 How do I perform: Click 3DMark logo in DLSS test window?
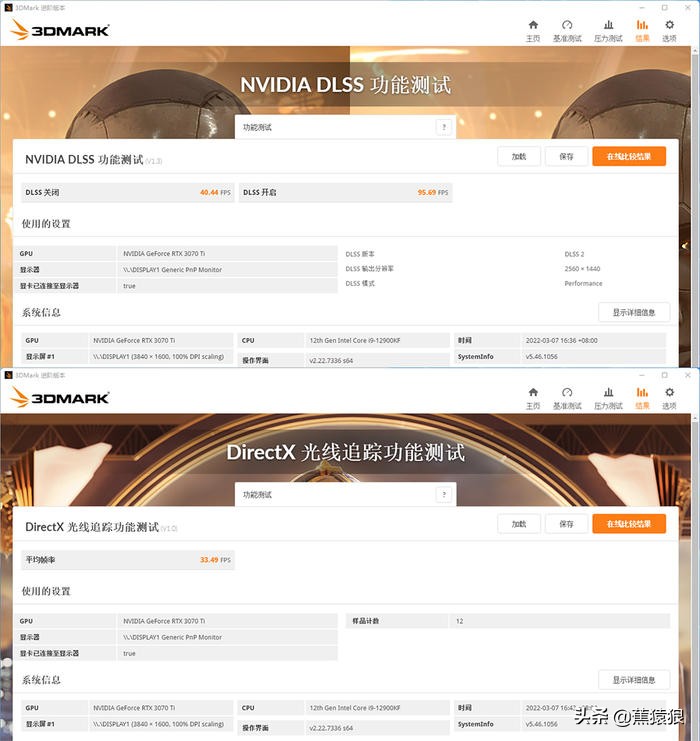(x=60, y=30)
